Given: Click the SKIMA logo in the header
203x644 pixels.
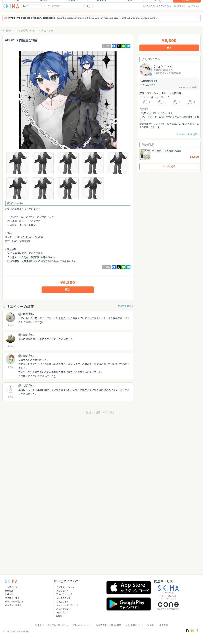Looking at the screenshot, I should point(10,6).
